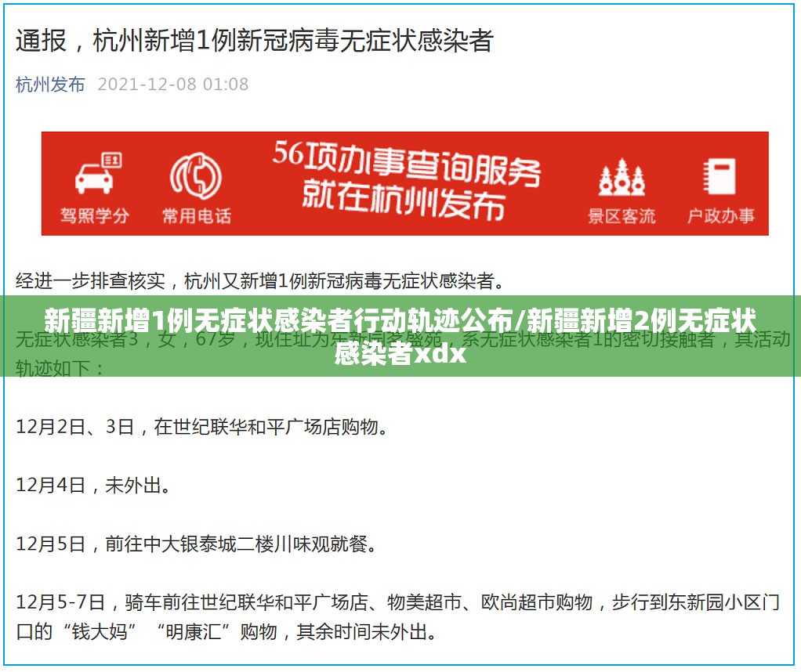The image size is (801, 672).
Task: Click the banner text 就在杭州发布
Action: pyautogui.click(x=404, y=202)
